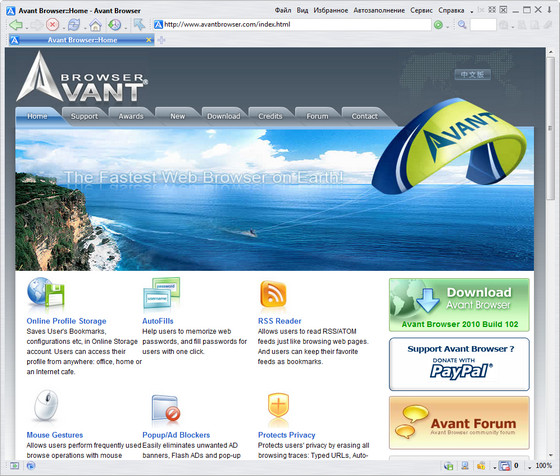
Task: Click the Donate with PayPal banner
Action: tap(459, 364)
